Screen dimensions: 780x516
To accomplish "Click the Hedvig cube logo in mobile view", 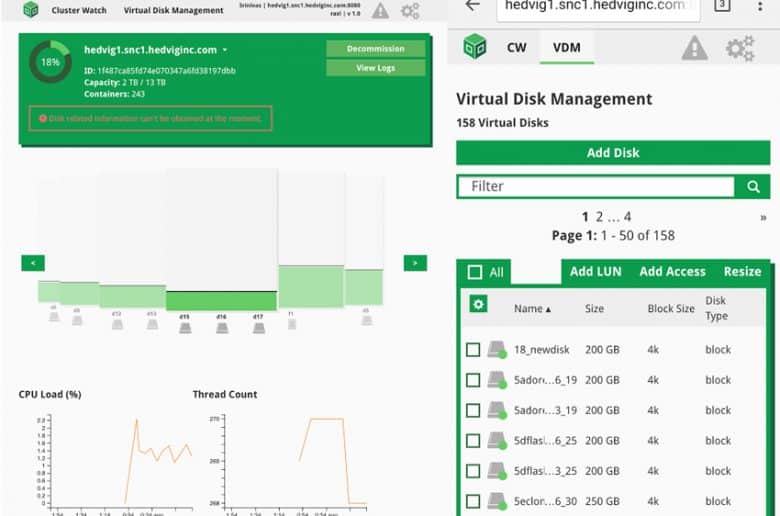I will click(475, 47).
